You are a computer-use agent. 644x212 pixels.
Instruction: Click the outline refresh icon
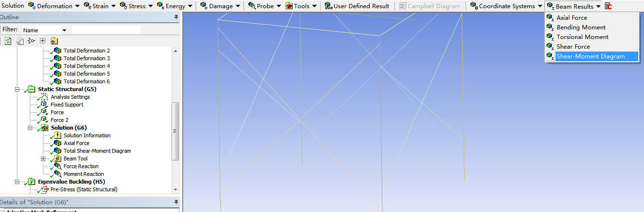pyautogui.click(x=8, y=41)
